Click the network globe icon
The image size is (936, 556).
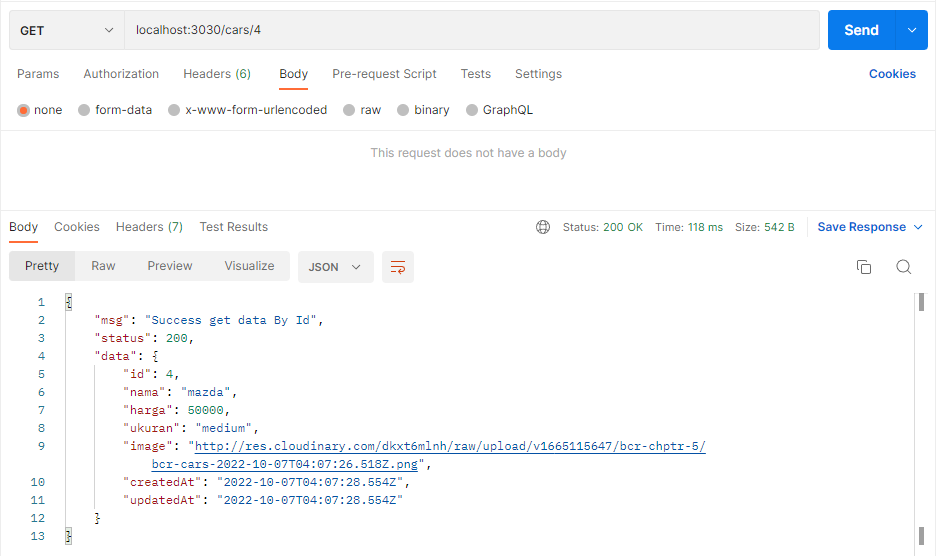pos(543,227)
